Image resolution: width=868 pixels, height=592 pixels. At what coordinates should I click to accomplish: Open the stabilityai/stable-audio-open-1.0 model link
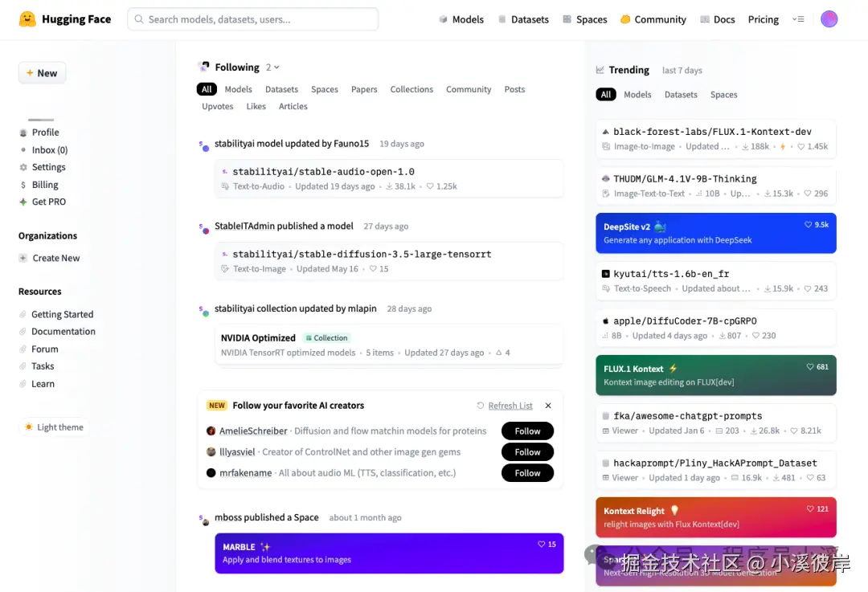click(x=323, y=172)
